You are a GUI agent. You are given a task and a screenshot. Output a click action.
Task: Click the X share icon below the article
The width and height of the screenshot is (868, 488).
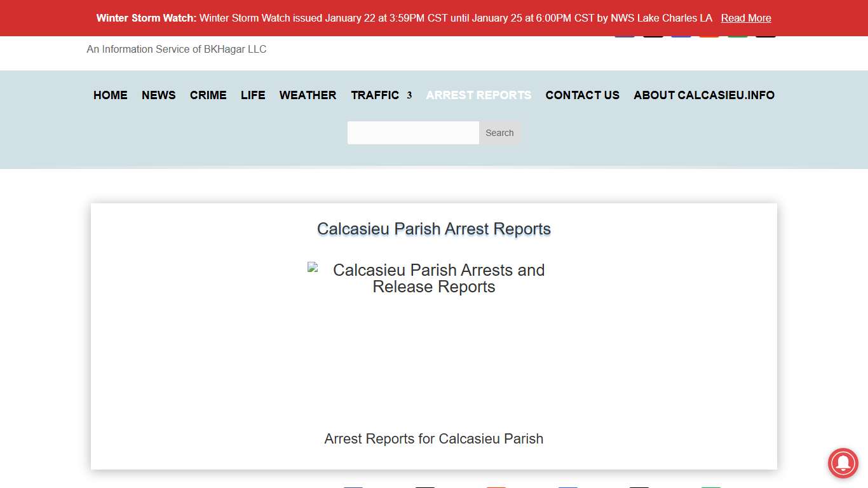pos(424,486)
